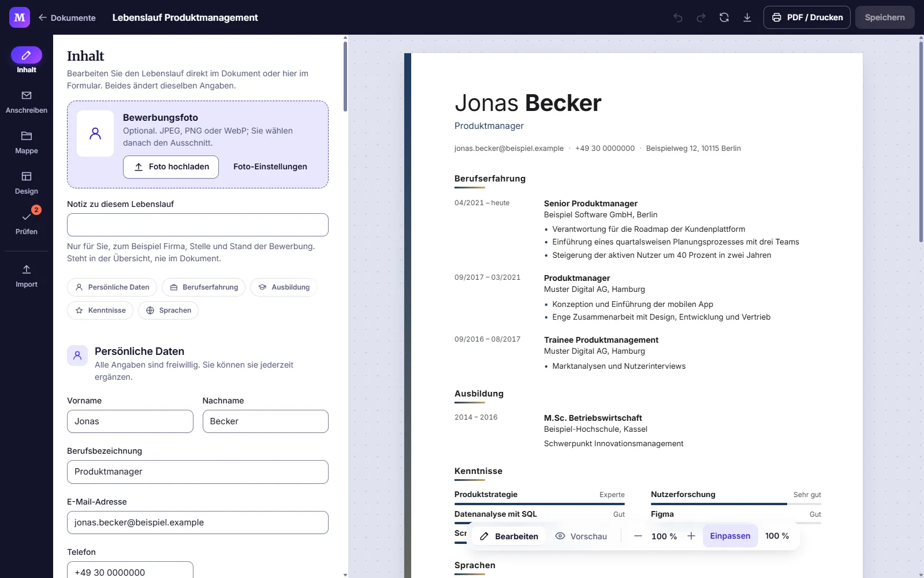Click the plus zoom-in icon
Screen dimensions: 924x578
tap(691, 536)
